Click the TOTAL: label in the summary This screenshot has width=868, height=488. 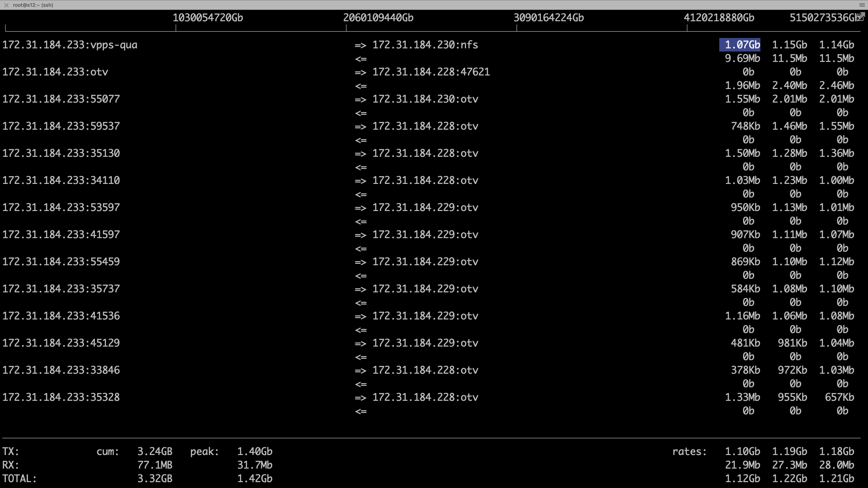pyautogui.click(x=19, y=479)
